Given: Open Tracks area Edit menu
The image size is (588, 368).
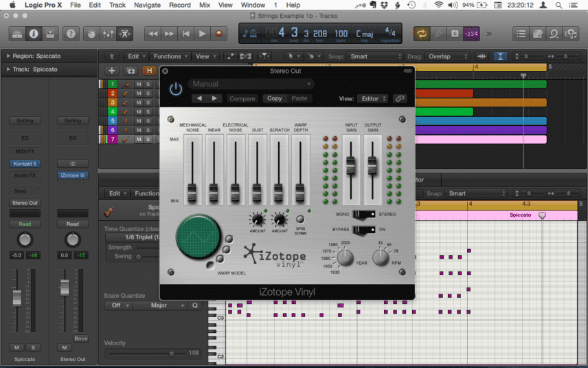Looking at the screenshot, I should [x=135, y=56].
